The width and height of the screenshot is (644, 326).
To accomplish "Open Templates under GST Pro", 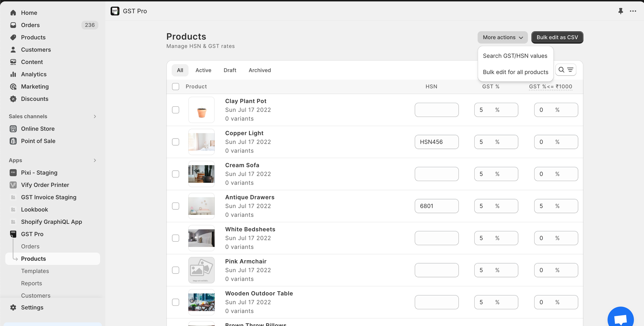I will pyautogui.click(x=35, y=271).
